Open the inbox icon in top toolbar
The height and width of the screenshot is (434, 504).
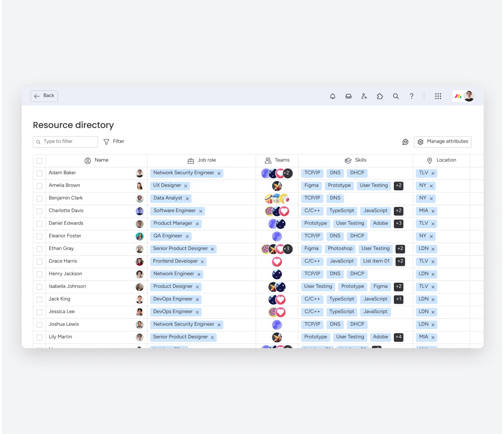click(348, 96)
